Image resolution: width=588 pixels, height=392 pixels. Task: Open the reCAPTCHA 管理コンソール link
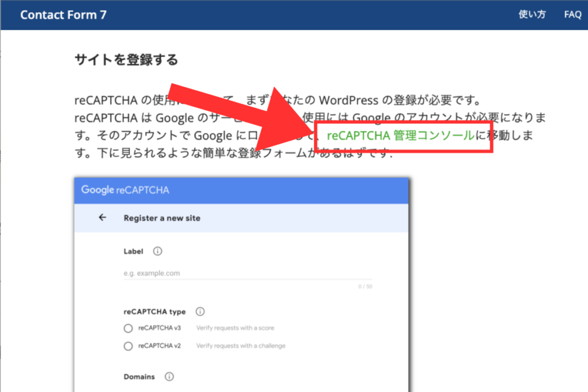[400, 136]
